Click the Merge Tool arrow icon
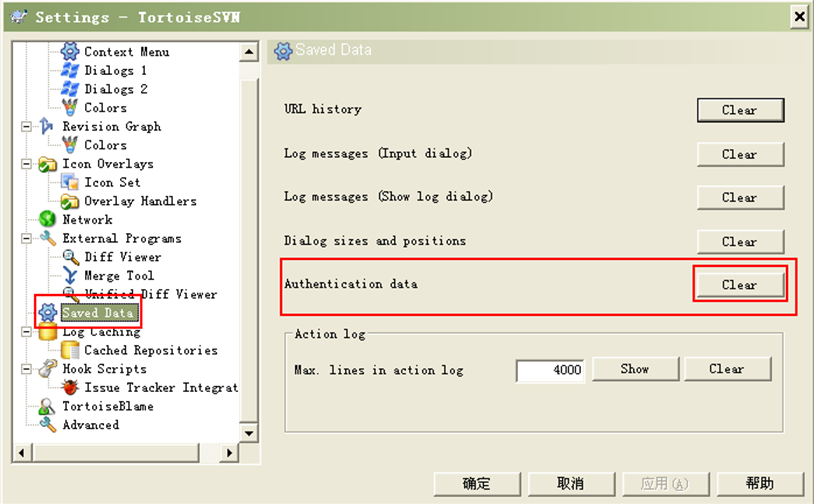Viewport: 814px width, 504px height. coord(70,276)
